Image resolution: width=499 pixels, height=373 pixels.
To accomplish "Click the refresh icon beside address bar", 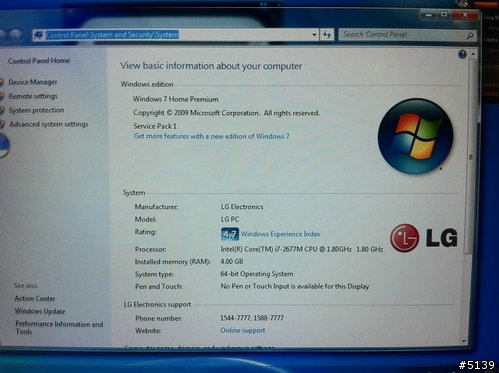I will [327, 34].
